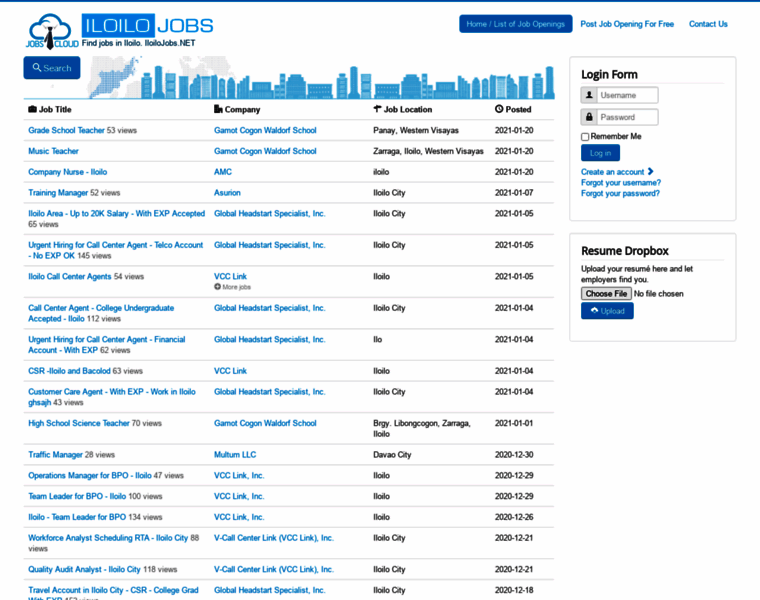Open Iloilo Call Center Agents listing

pos(70,276)
